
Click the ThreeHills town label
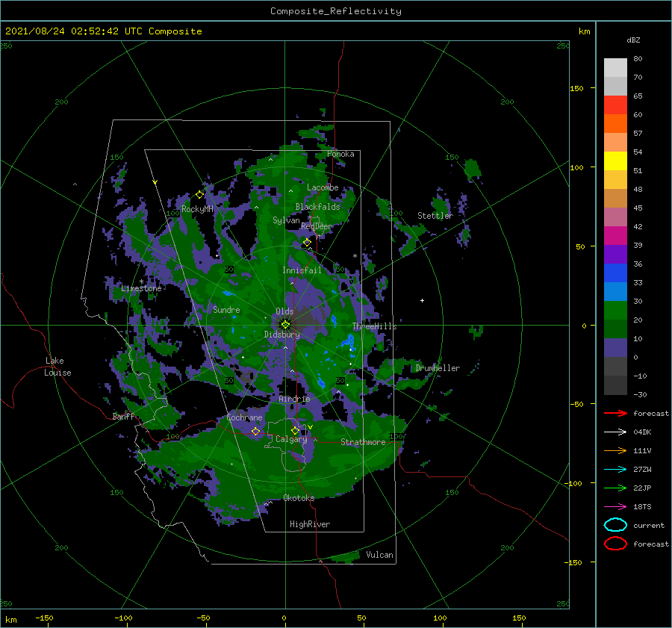[375, 326]
